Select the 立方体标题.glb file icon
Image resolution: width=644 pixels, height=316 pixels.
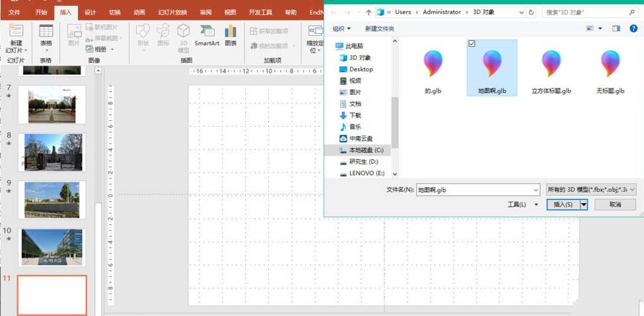(x=551, y=65)
